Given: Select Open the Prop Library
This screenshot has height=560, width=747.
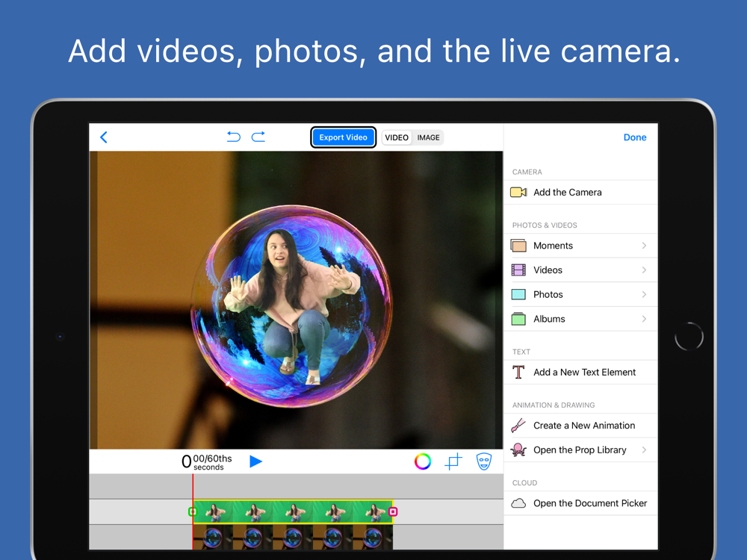Looking at the screenshot, I should pyautogui.click(x=580, y=449).
